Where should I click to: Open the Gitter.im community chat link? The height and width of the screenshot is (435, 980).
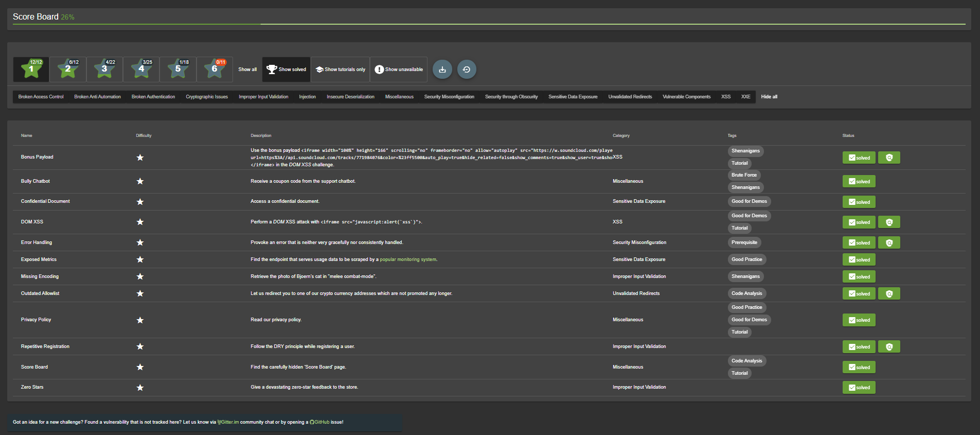(x=228, y=422)
